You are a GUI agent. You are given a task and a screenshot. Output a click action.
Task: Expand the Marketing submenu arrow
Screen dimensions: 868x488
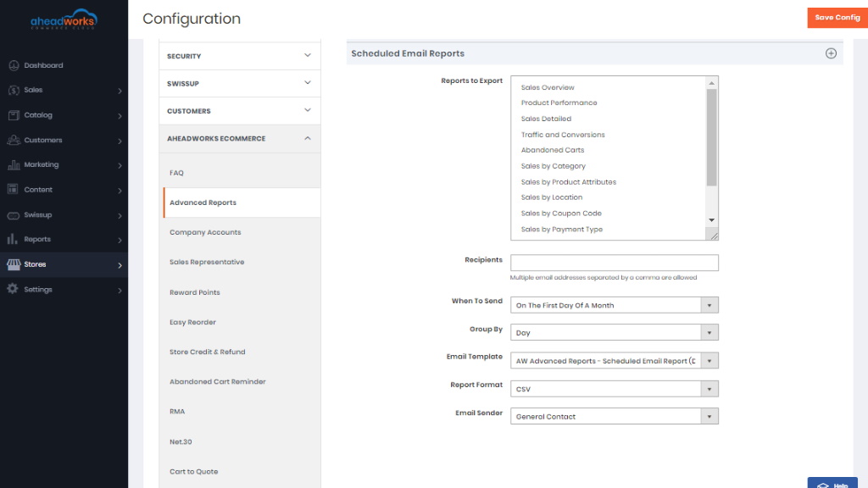(x=120, y=165)
